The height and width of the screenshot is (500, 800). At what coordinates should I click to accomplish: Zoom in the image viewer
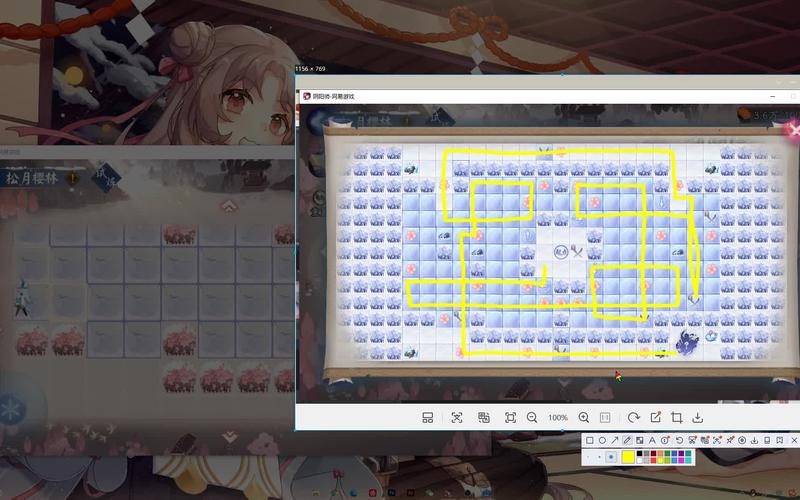click(x=584, y=418)
